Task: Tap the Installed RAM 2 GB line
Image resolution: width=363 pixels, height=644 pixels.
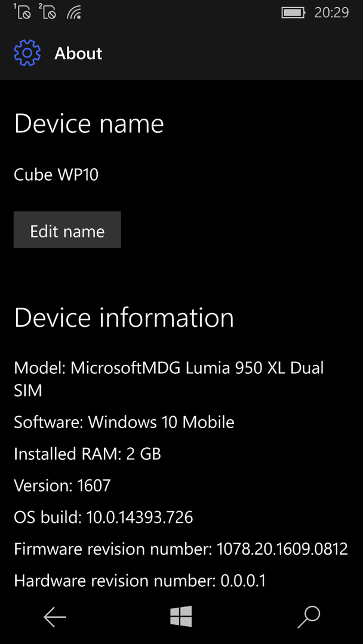Action: tap(88, 454)
